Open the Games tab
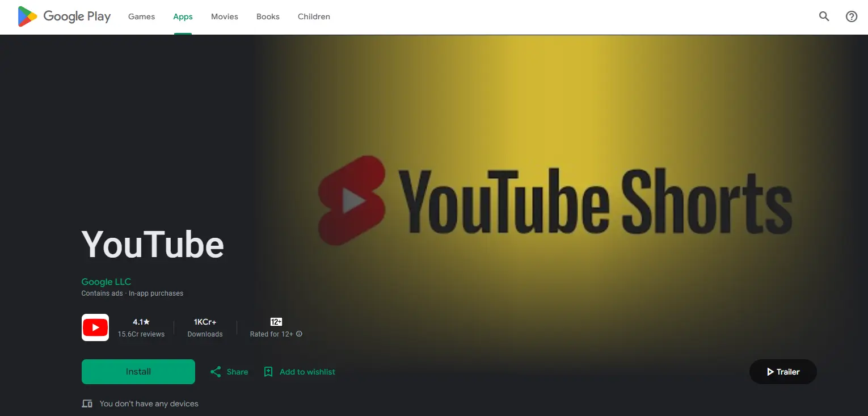Image resolution: width=868 pixels, height=416 pixels. coord(141,16)
